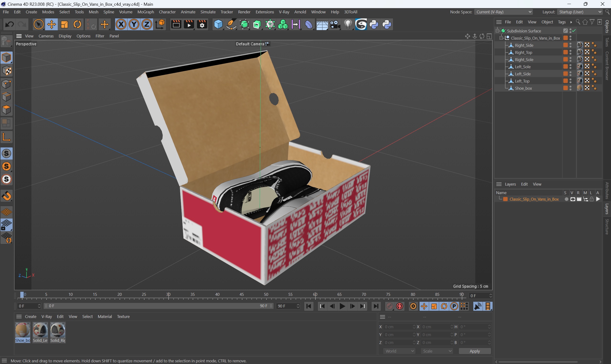Open the Simulate menu

208,12
